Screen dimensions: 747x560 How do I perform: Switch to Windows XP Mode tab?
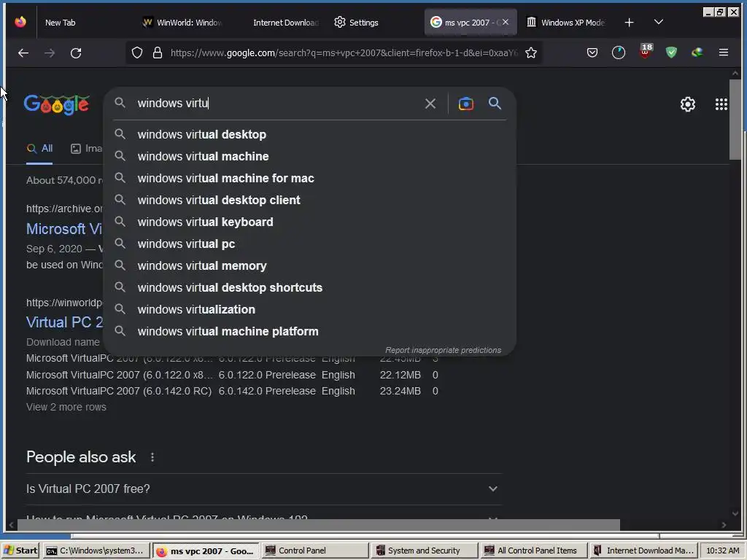(566, 23)
